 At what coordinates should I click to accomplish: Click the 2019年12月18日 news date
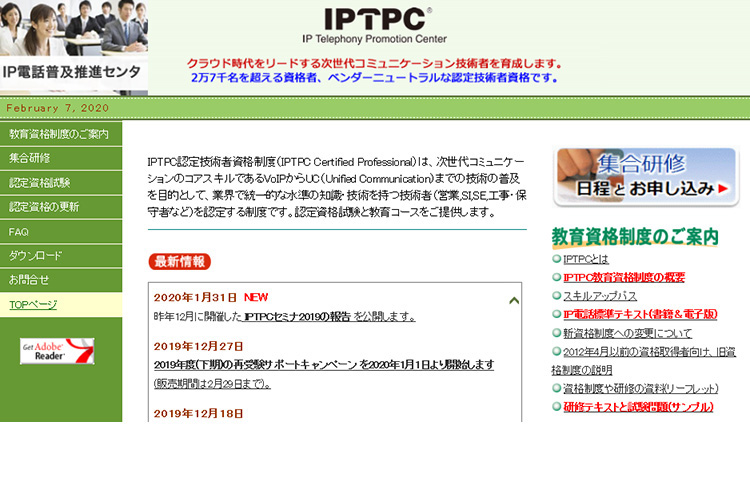[x=199, y=413]
